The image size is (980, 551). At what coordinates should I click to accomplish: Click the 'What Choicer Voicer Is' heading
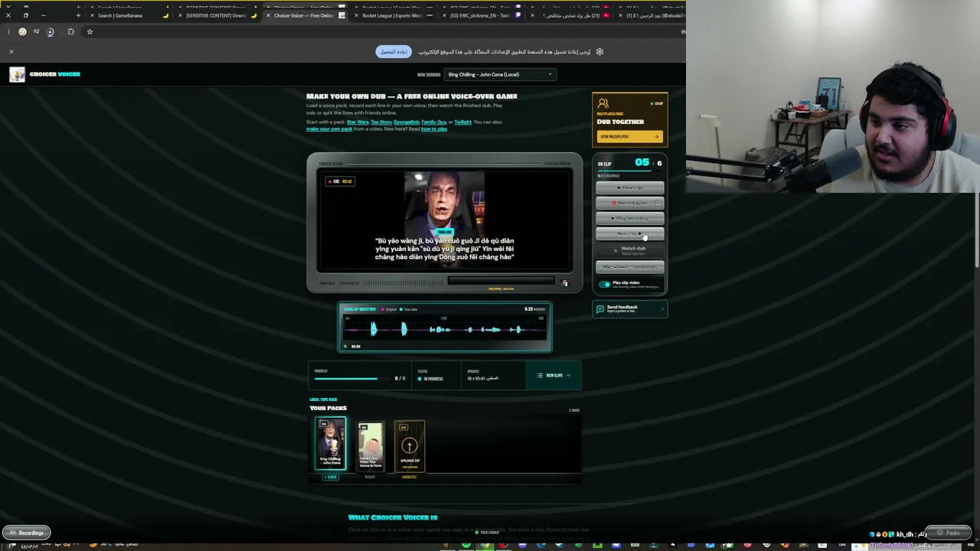(x=393, y=518)
